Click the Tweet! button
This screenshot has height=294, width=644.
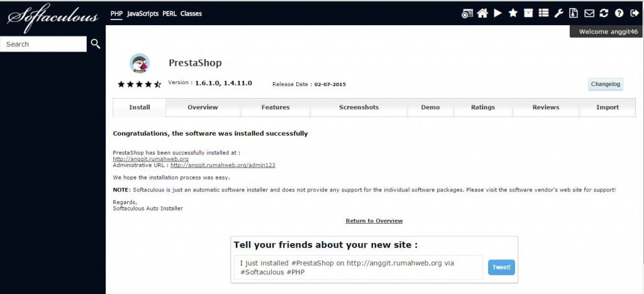click(x=501, y=268)
